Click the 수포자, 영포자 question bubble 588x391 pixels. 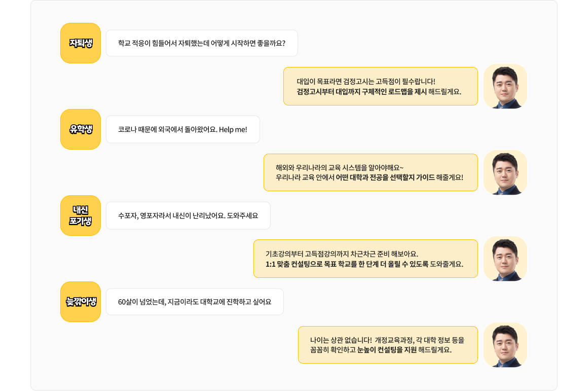188,216
